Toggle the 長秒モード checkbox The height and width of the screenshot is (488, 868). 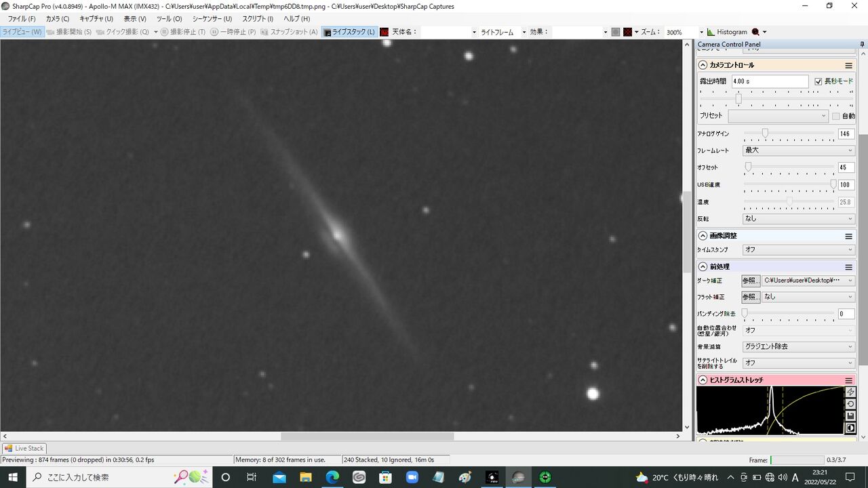point(818,81)
